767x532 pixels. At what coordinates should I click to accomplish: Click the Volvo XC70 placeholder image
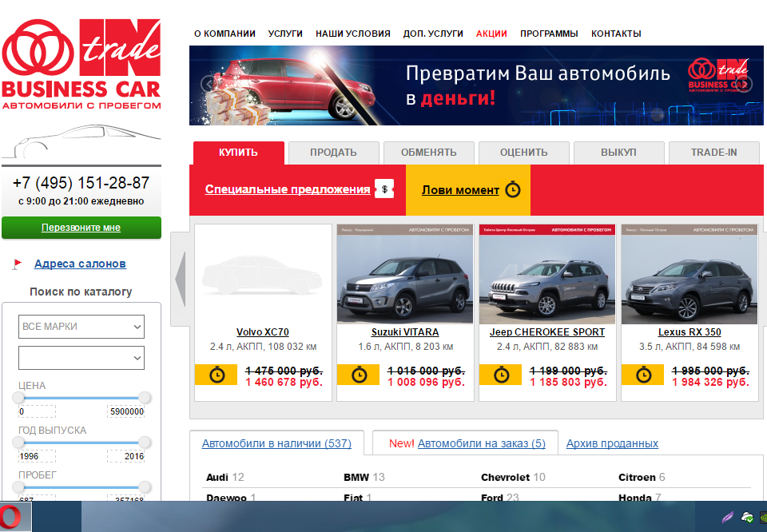263,274
